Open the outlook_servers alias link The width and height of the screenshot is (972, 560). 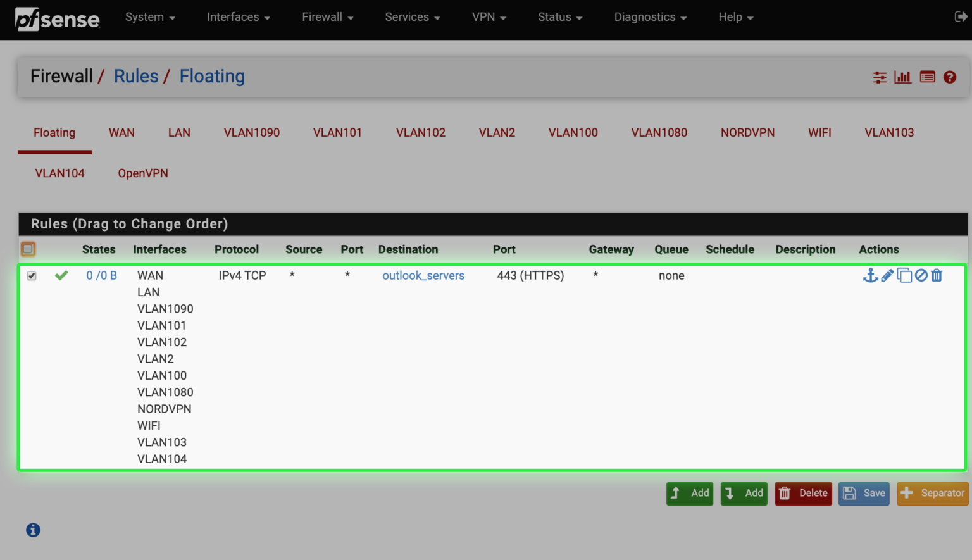[423, 275]
